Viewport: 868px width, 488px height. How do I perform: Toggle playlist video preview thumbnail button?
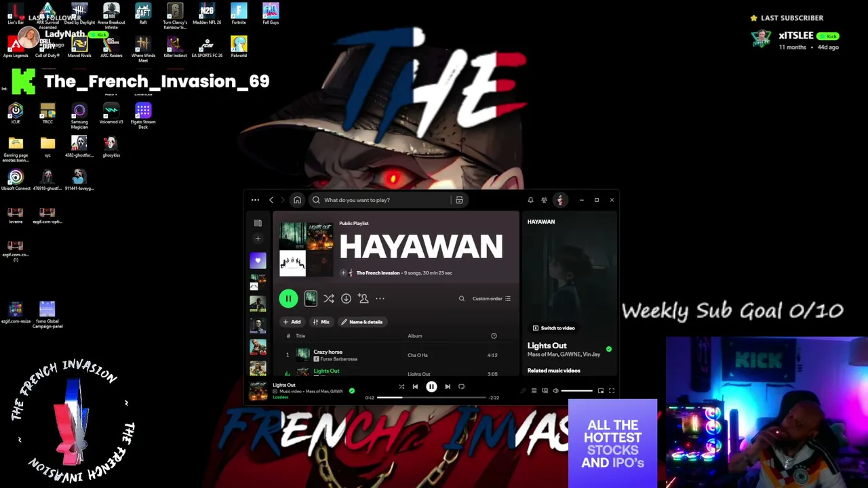click(311, 298)
